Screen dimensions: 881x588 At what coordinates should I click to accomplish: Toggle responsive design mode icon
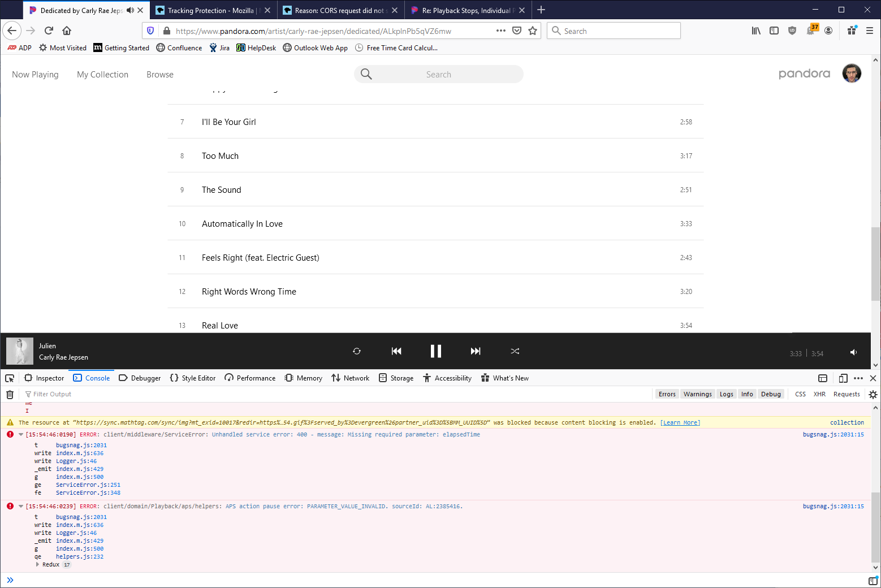tap(843, 378)
